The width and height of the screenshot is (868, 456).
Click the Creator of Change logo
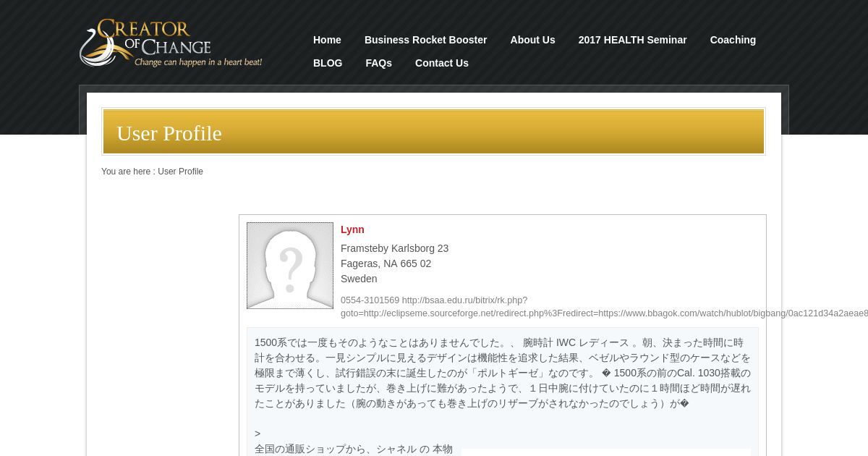pos(171,43)
